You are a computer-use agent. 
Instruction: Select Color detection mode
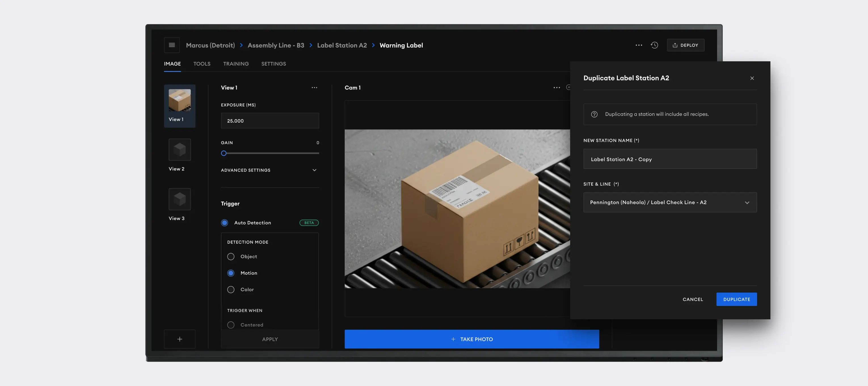[231, 289]
